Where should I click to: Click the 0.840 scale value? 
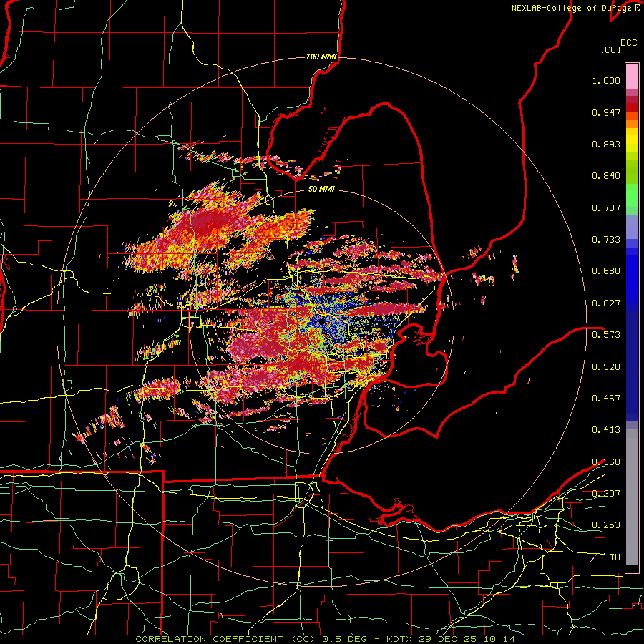[x=606, y=176]
